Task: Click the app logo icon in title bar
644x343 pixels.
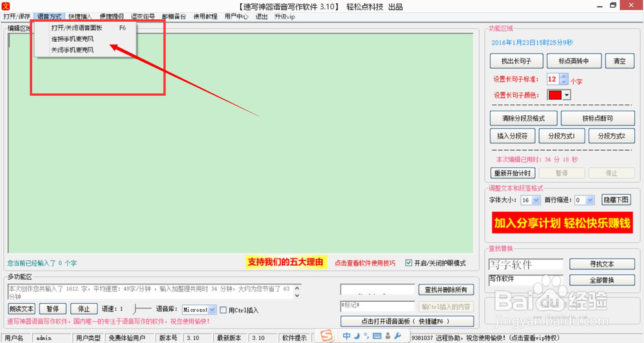Action: click(5, 6)
